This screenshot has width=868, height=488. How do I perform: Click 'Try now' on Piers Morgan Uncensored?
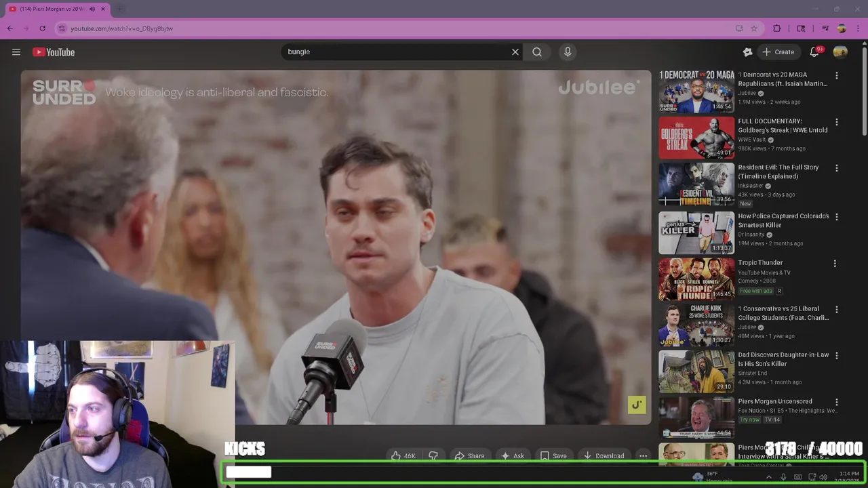(749, 420)
